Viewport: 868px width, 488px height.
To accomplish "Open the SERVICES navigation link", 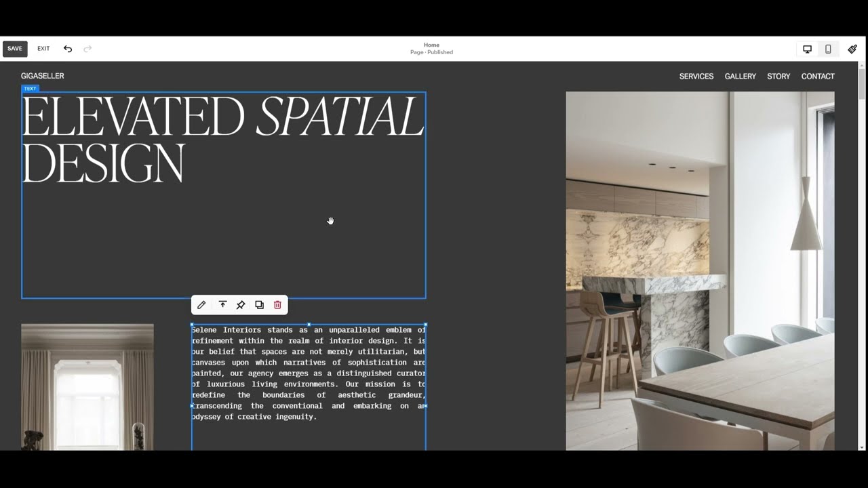I will click(x=696, y=77).
